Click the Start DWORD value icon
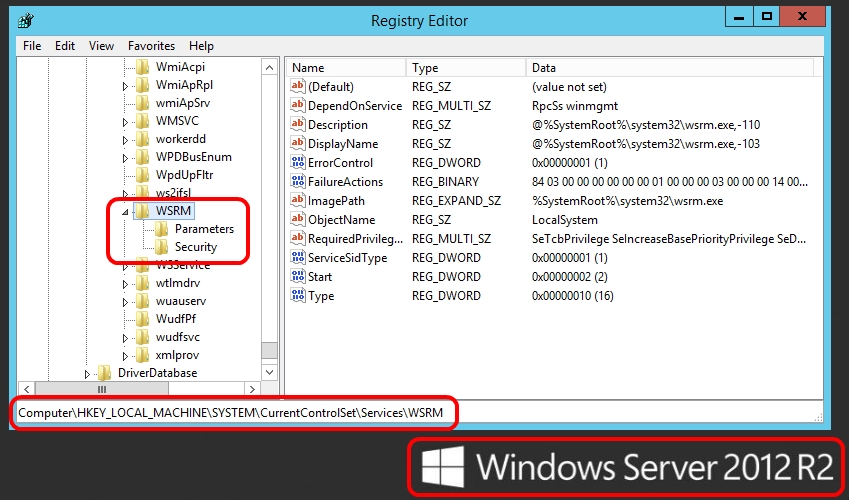This screenshot has width=849, height=500. click(298, 276)
